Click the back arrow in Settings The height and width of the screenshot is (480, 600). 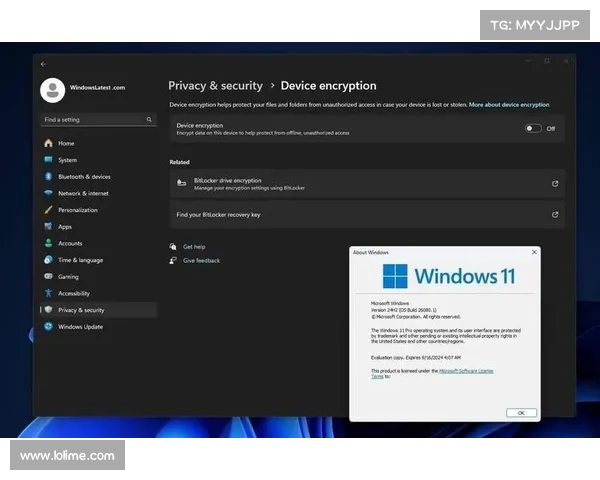click(43, 64)
